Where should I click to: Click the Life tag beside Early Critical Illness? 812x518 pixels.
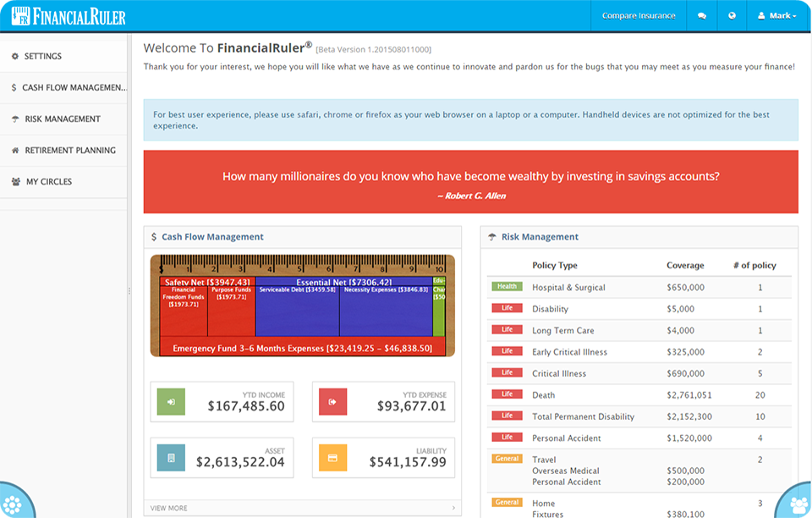pos(507,351)
